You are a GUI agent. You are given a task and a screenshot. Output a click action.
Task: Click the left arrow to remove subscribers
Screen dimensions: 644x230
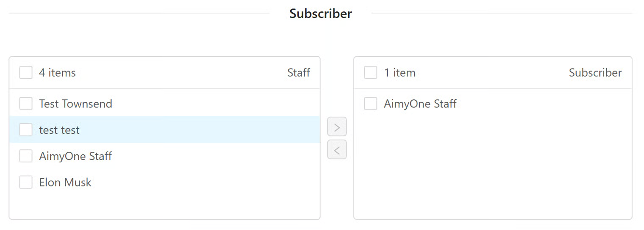tap(337, 150)
